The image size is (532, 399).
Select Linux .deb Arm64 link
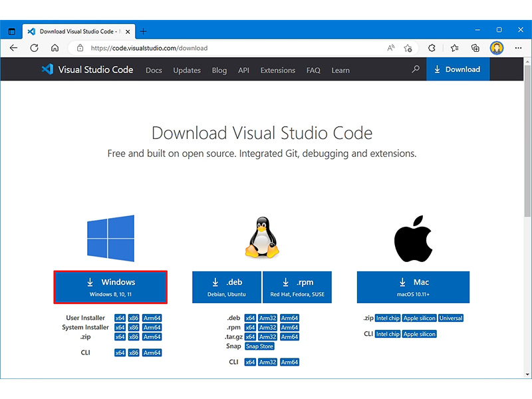click(x=289, y=318)
